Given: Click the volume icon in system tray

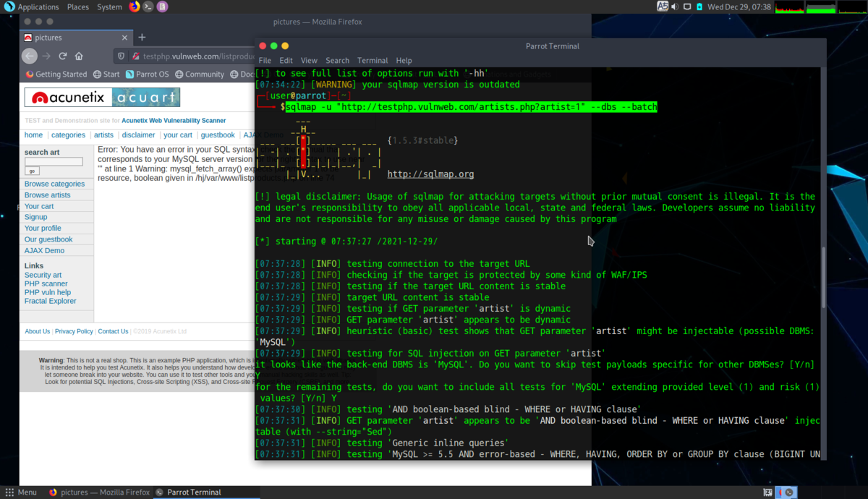Looking at the screenshot, I should 674,7.
